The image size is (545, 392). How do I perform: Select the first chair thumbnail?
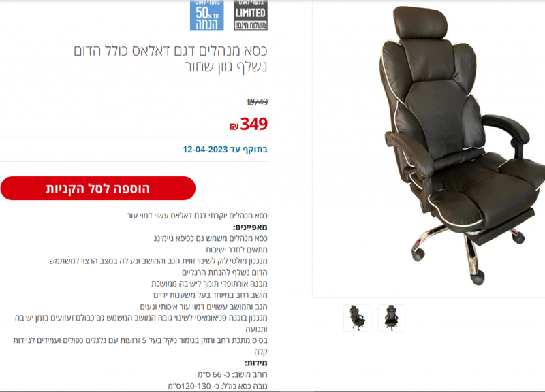point(357,318)
